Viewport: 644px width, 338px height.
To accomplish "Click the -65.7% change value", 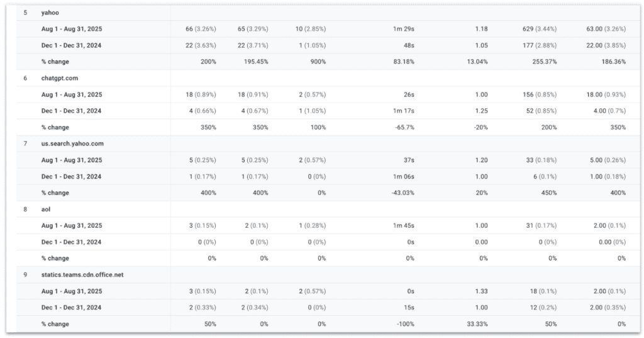I will pos(404,127).
